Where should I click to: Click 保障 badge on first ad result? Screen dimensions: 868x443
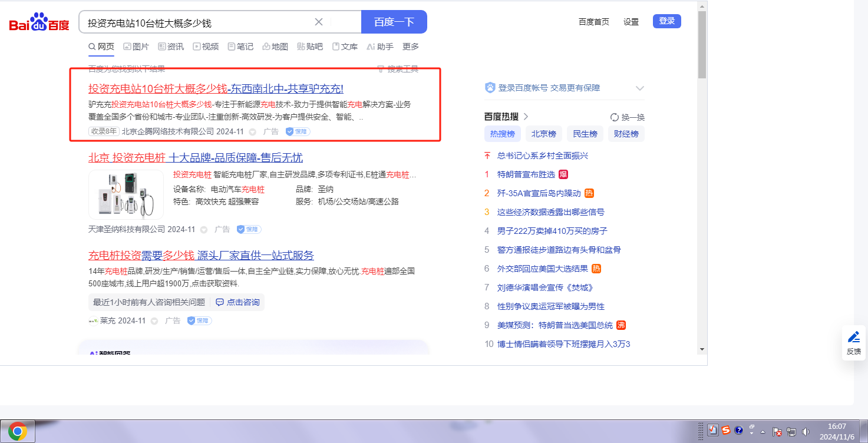tap(298, 131)
